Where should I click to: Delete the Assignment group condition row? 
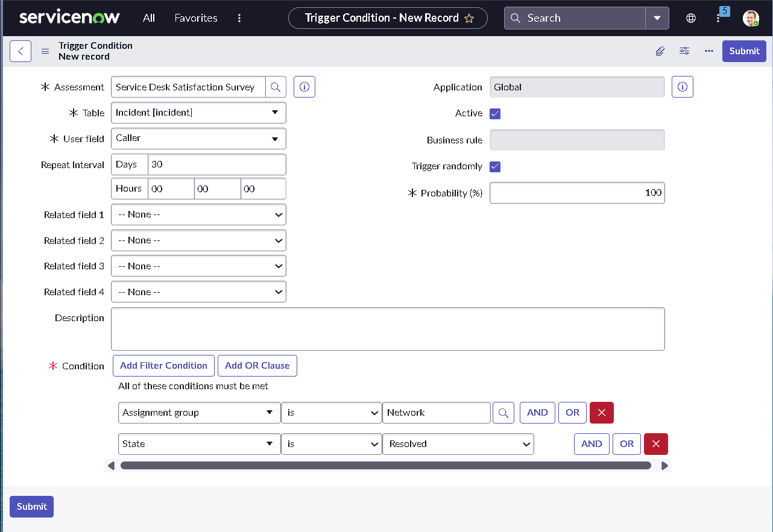[601, 413]
